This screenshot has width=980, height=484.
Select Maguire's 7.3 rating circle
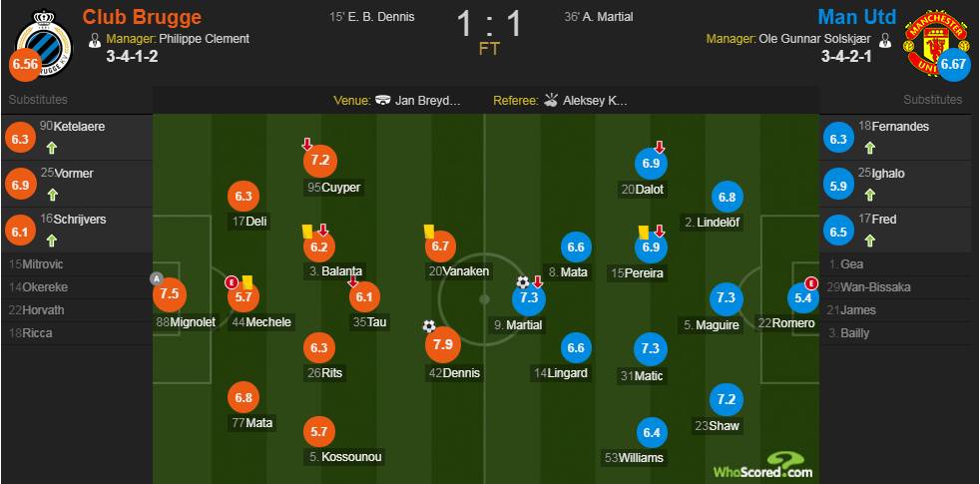pyautogui.click(x=727, y=298)
